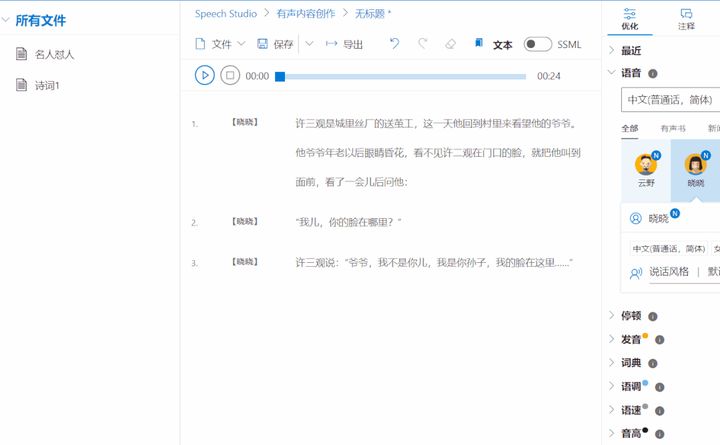Choose the 云野 voice avatar
Viewport: 720px width, 445px height.
pos(646,170)
